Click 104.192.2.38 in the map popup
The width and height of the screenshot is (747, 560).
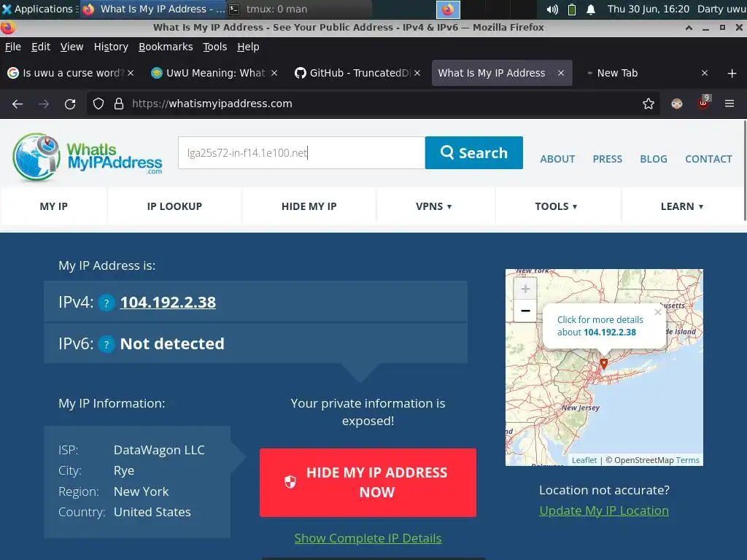point(610,332)
